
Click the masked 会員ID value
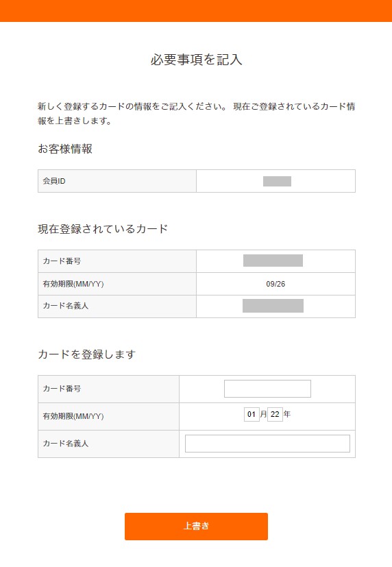pyautogui.click(x=277, y=181)
